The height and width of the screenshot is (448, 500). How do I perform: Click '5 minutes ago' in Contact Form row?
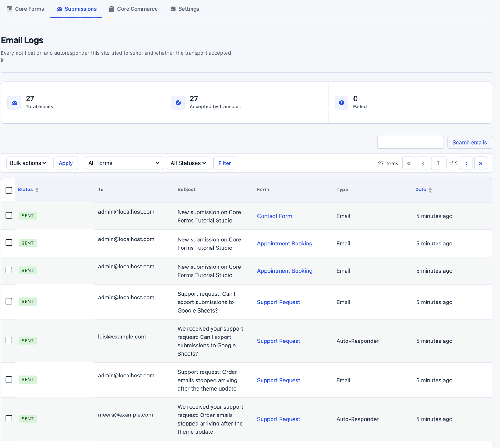434,216
